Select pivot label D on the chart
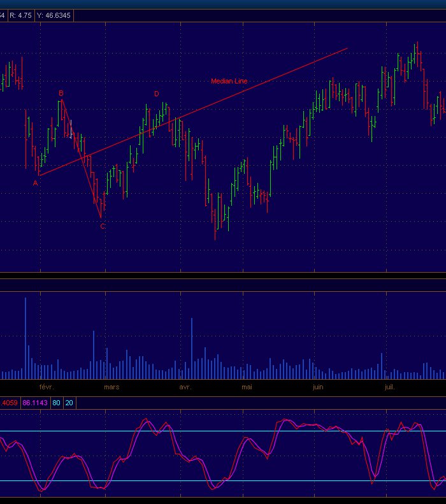This screenshot has width=446, height=504. [x=157, y=94]
